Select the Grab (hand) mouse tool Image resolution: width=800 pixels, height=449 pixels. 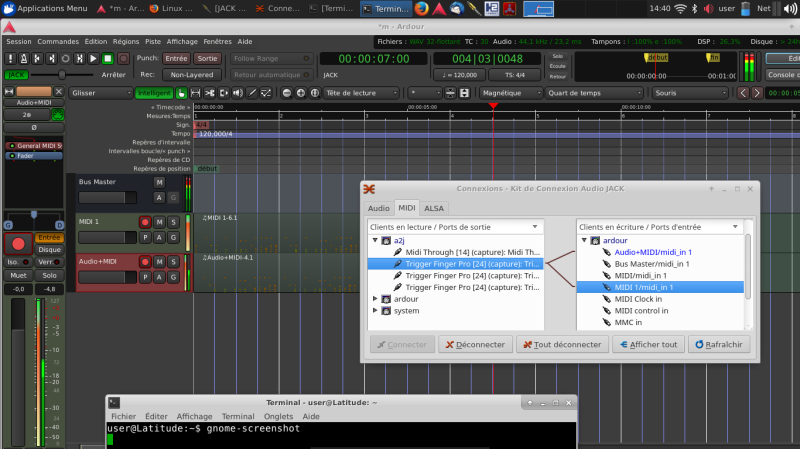coord(181,93)
